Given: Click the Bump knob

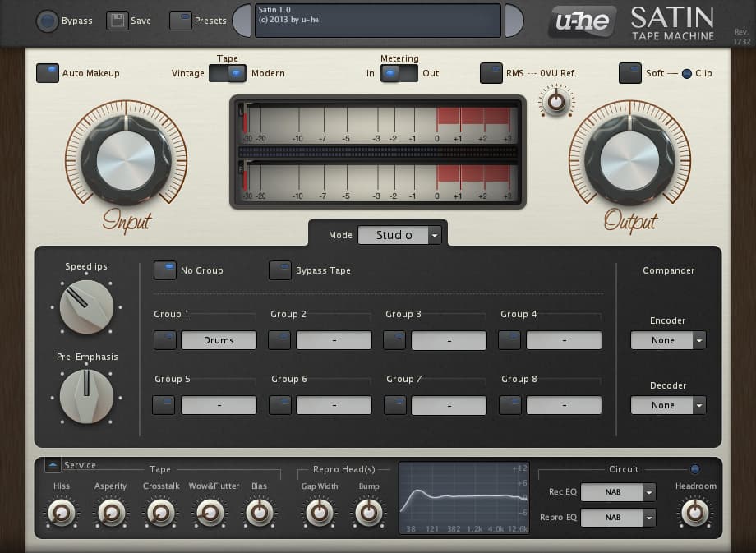Looking at the screenshot, I should [369, 512].
